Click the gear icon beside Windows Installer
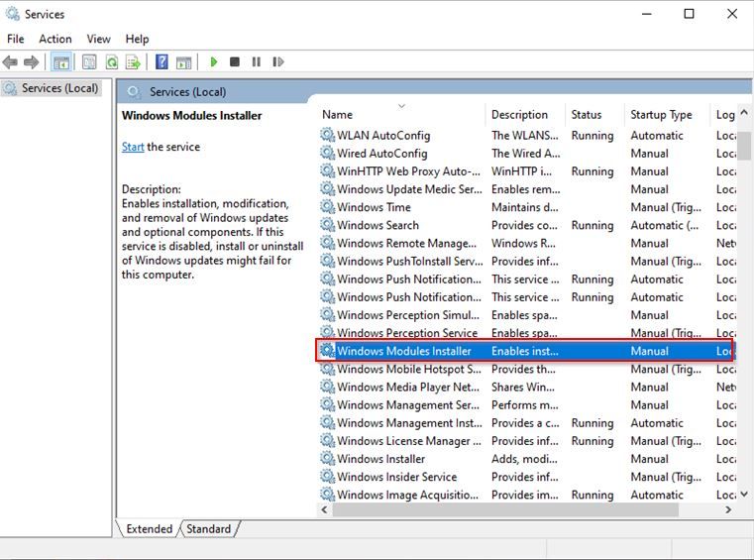Viewport: 754px width, 560px height. click(328, 459)
